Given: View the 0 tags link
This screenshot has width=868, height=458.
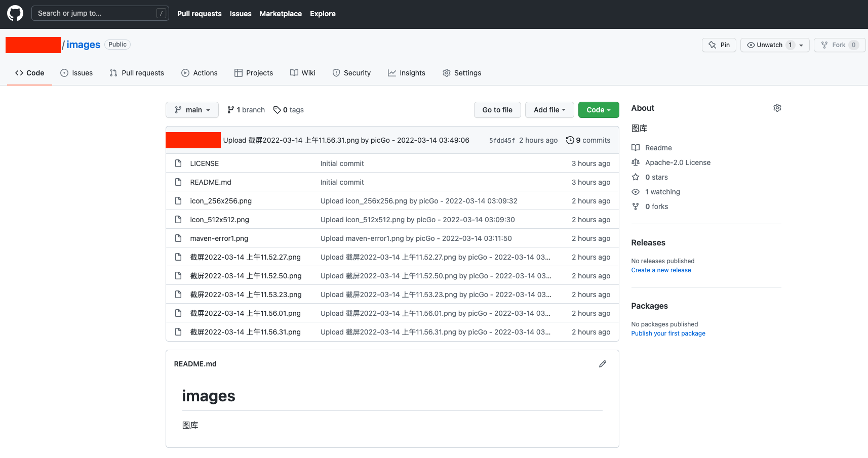Looking at the screenshot, I should coord(289,110).
